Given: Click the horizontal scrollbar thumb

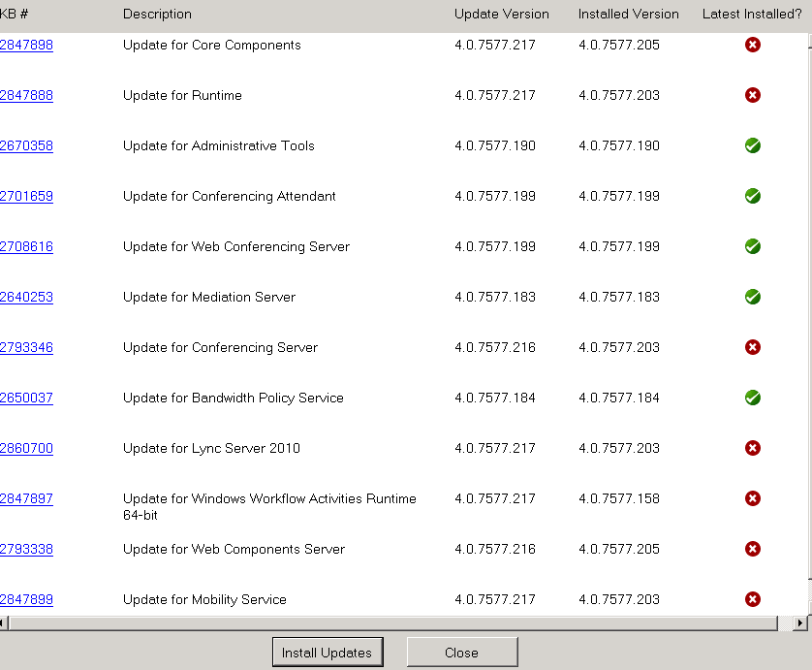Looking at the screenshot, I should [x=393, y=622].
